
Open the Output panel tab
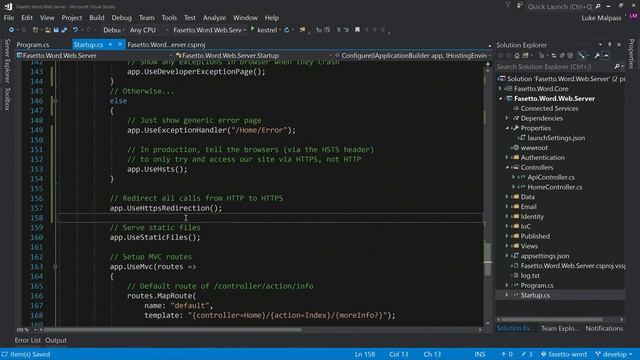pos(56,340)
